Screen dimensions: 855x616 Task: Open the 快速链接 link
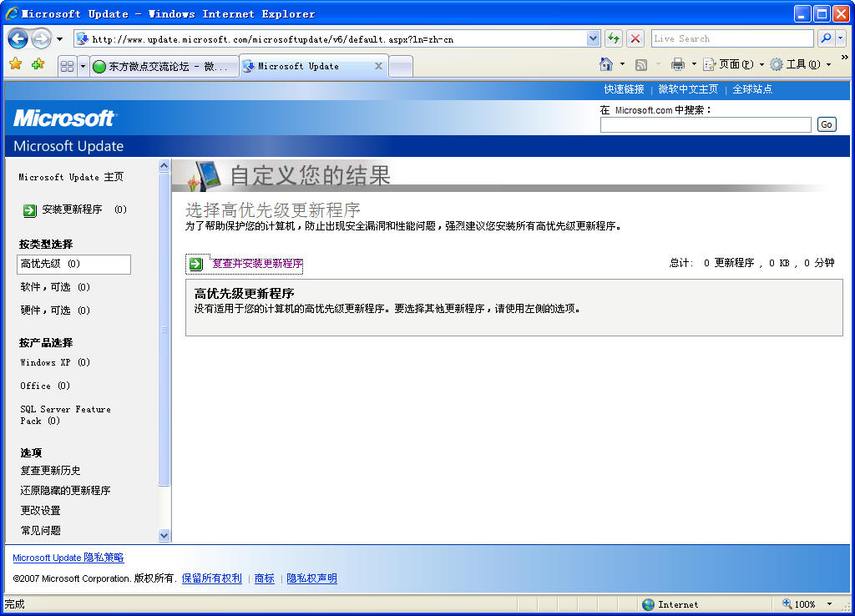pos(624,89)
